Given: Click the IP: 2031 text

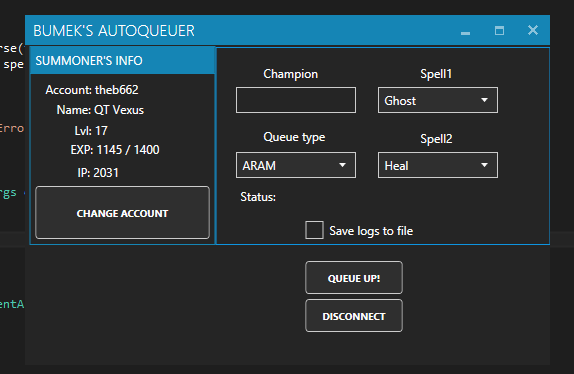Looking at the screenshot, I should click(98, 173).
